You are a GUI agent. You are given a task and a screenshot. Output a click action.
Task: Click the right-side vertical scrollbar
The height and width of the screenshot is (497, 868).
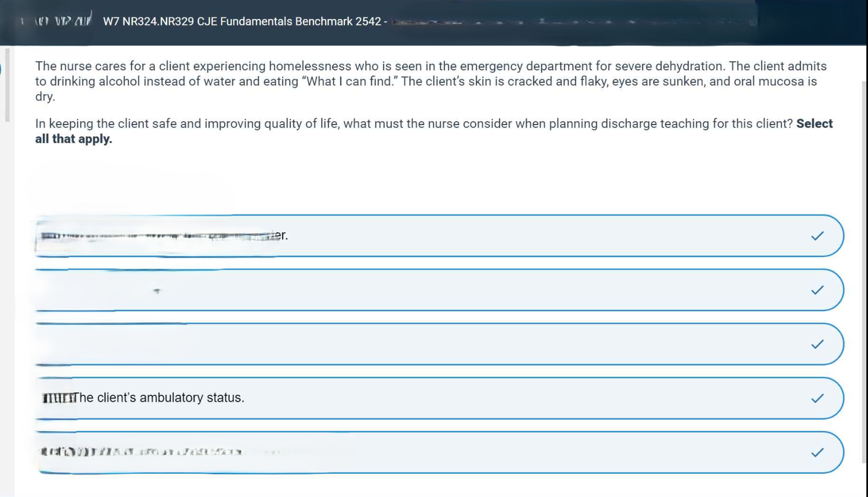pos(864,271)
